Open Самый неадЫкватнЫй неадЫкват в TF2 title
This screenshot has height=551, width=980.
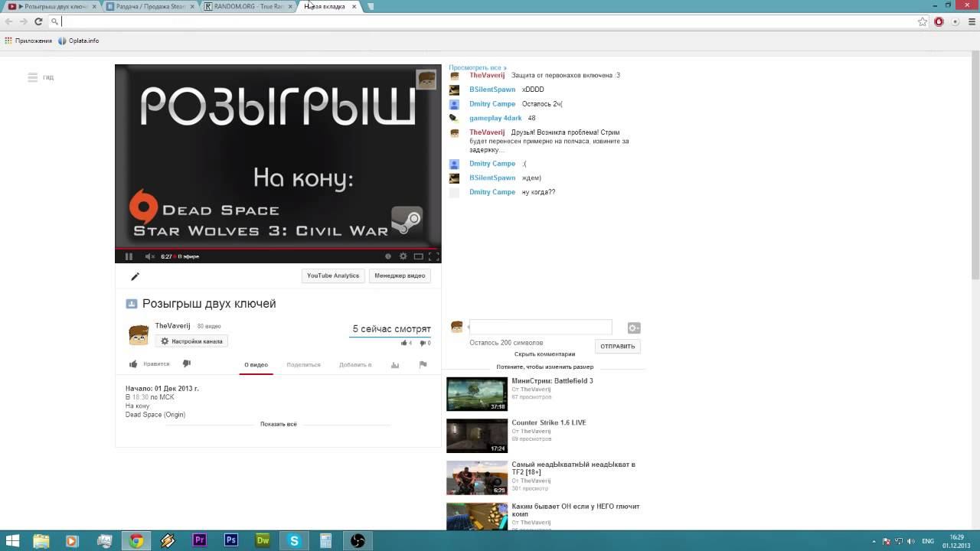[573, 468]
